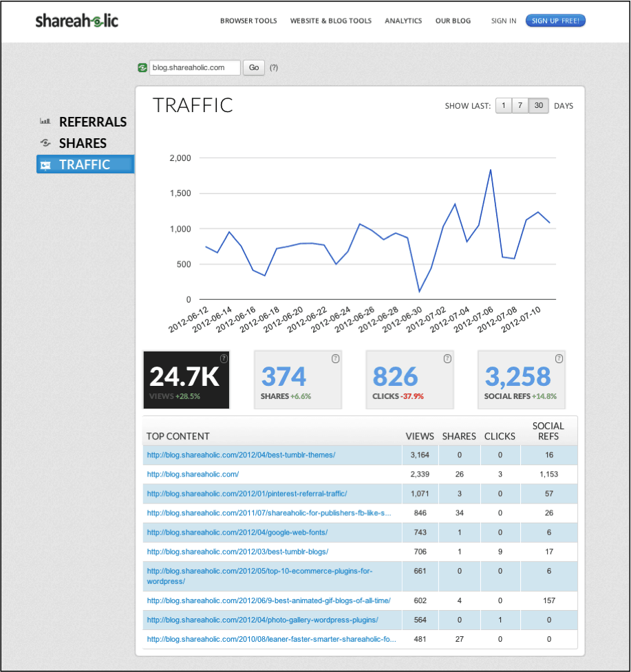This screenshot has height=672, width=631.
Task: Click the 2012-06-30 chart axis label
Action: tap(402, 319)
